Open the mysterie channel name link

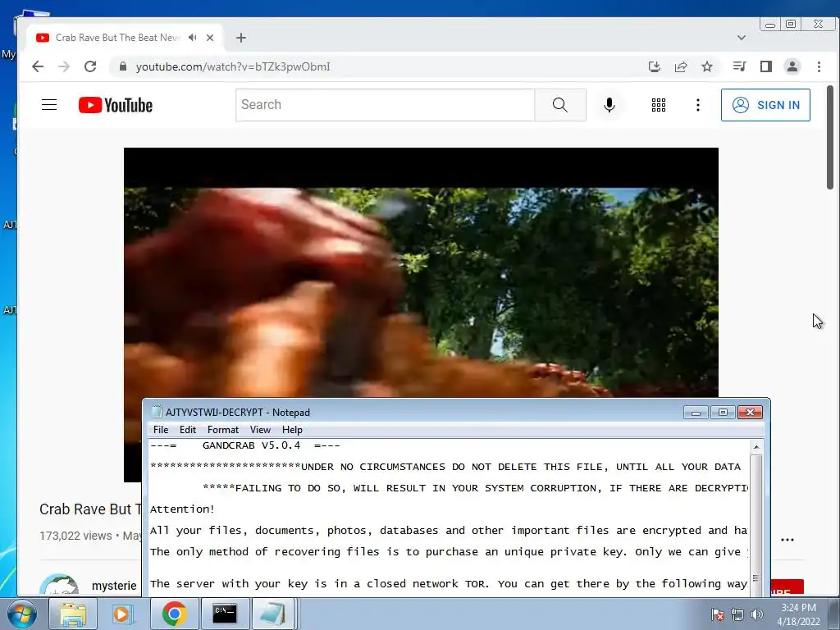click(114, 586)
